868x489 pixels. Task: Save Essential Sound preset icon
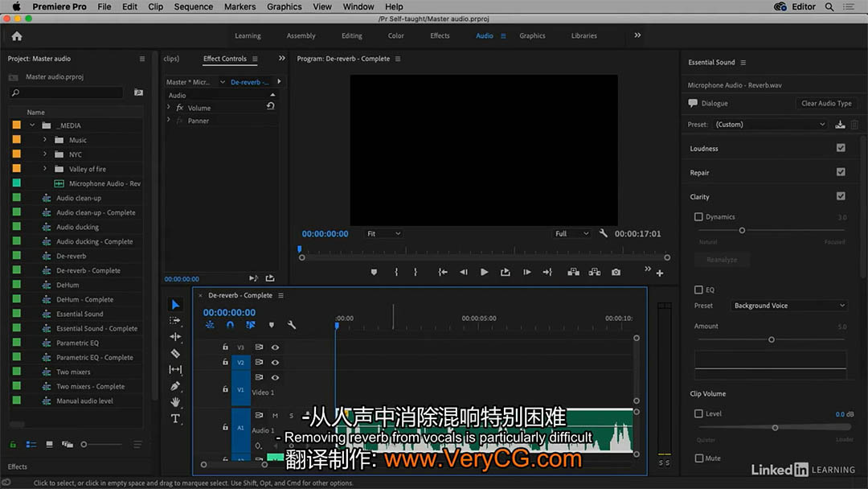(840, 125)
